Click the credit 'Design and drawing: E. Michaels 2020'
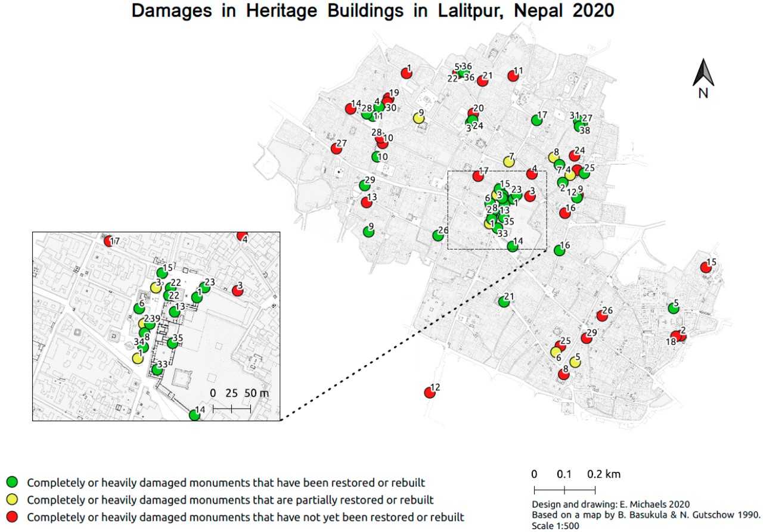The image size is (763, 532). pos(612,505)
